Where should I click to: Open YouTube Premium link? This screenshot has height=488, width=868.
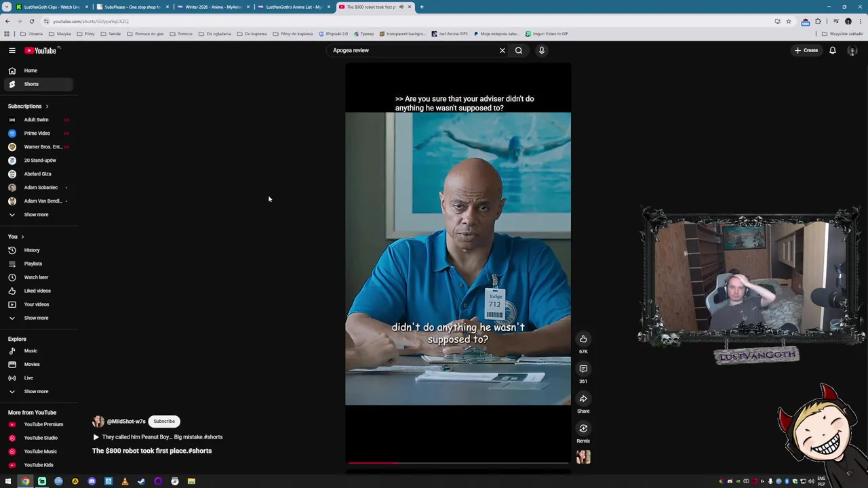click(39, 424)
